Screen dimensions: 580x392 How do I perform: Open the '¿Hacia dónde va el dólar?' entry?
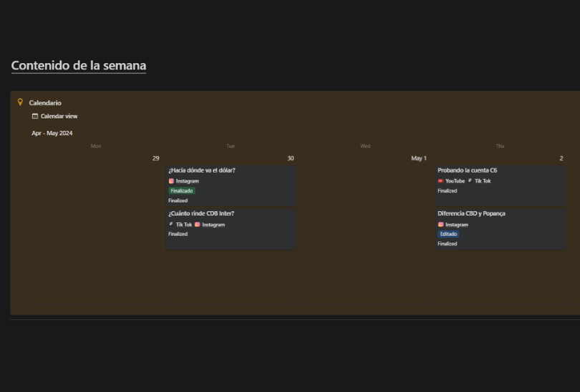click(202, 170)
